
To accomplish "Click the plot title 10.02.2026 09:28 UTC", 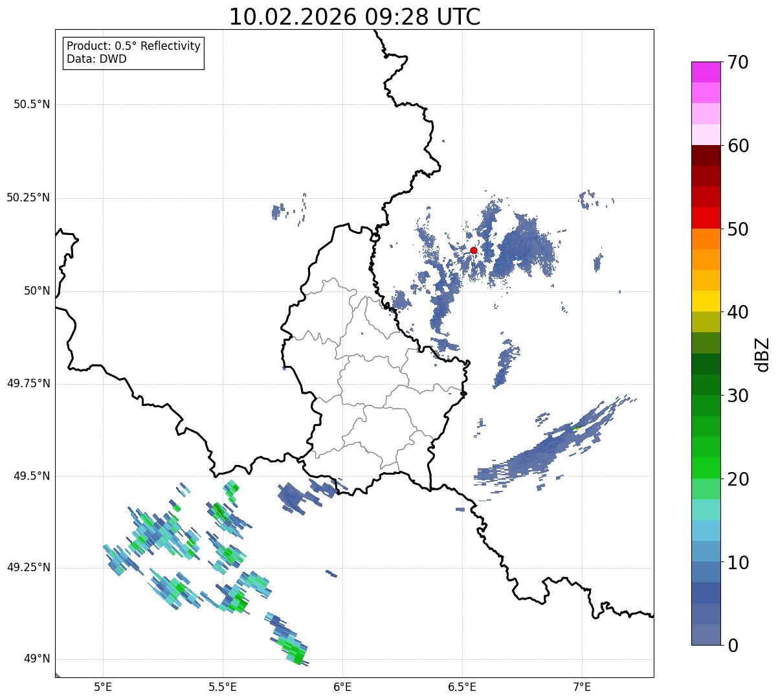I will click(355, 17).
